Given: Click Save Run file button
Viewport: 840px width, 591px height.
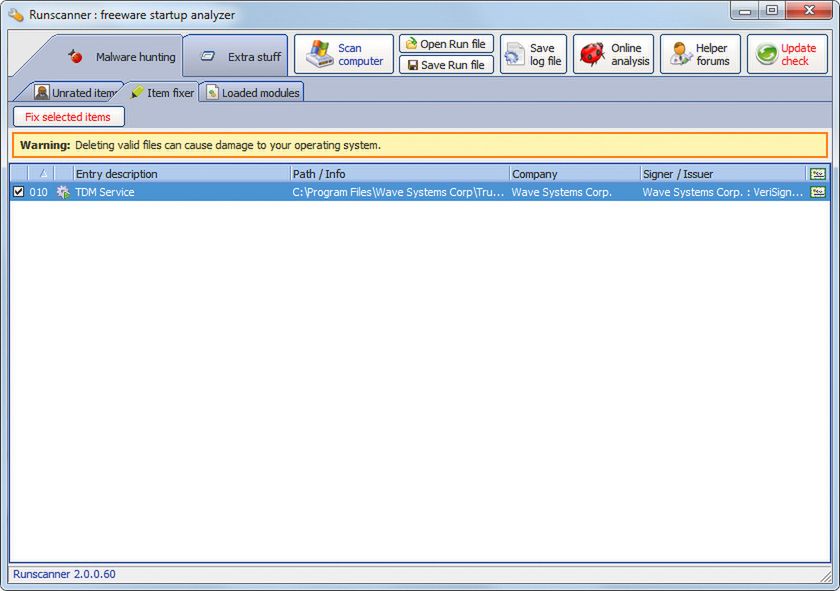Looking at the screenshot, I should (446, 65).
